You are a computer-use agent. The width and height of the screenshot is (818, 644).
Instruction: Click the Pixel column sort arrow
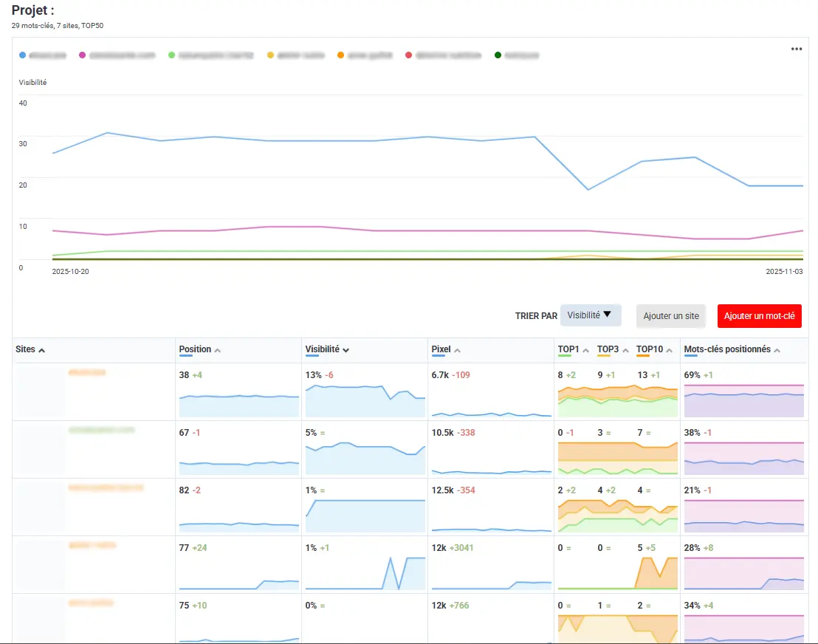456,350
